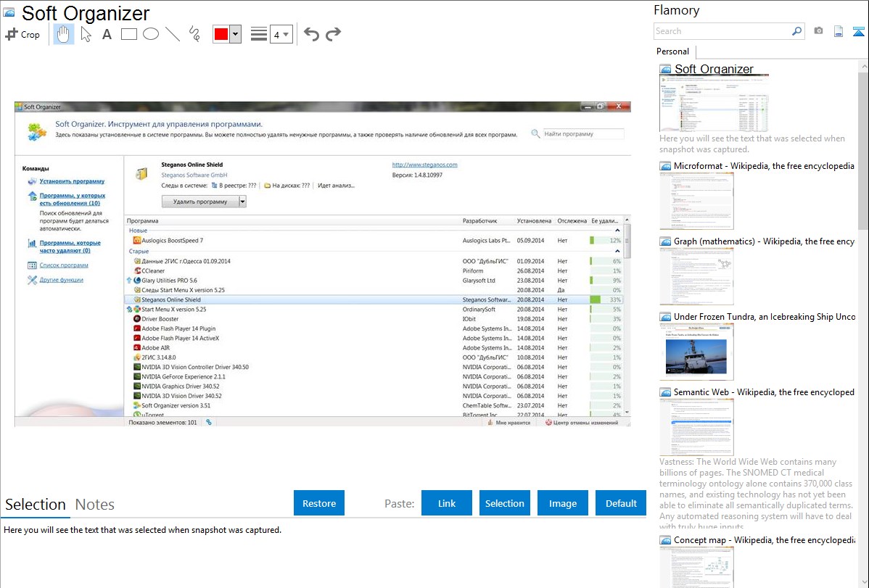The width and height of the screenshot is (869, 588).
Task: Click Программы, которые часто удаляют link
Action: pyautogui.click(x=70, y=247)
